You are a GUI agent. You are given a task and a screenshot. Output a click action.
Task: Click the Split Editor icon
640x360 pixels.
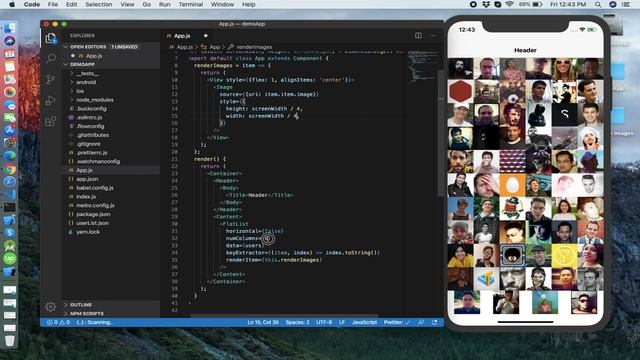(x=418, y=36)
